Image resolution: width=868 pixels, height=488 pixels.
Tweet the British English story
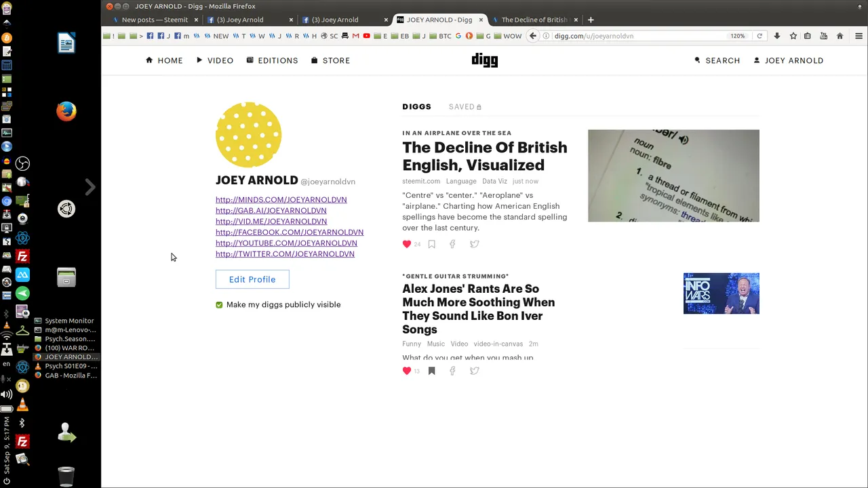click(x=475, y=244)
